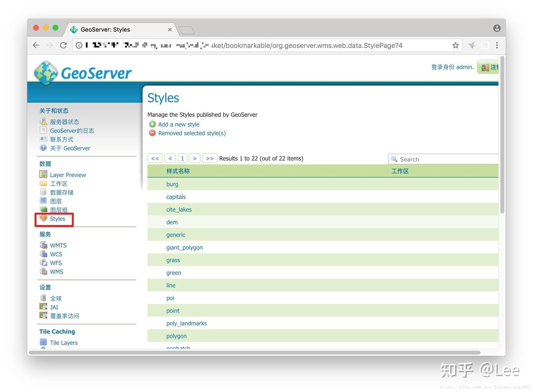
Task: Sort styles by the 样式名称 column header
Action: (x=178, y=171)
